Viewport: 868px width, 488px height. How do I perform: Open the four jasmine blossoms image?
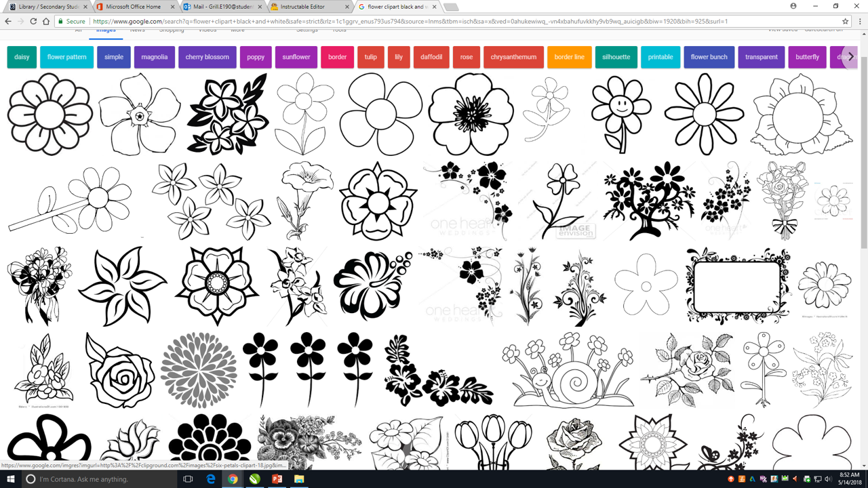tap(210, 201)
